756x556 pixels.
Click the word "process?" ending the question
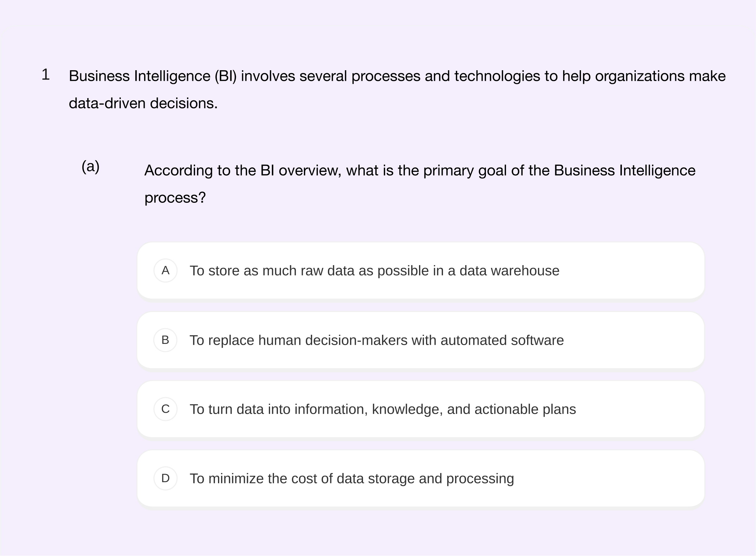coord(175,198)
